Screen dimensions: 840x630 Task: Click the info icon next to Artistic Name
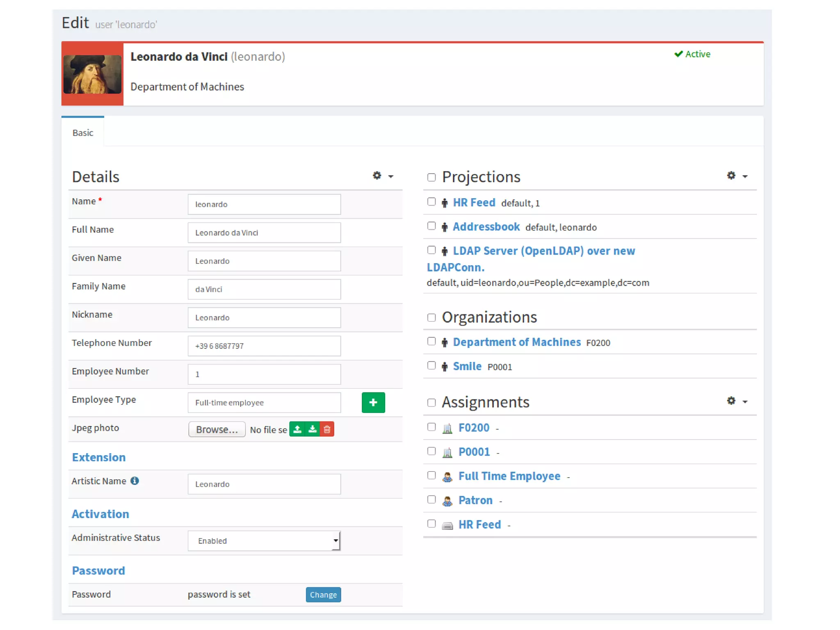135,481
